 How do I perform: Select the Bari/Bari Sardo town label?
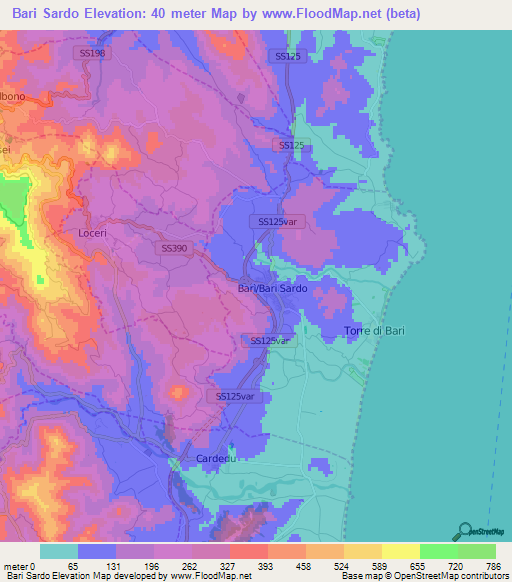pos(273,288)
